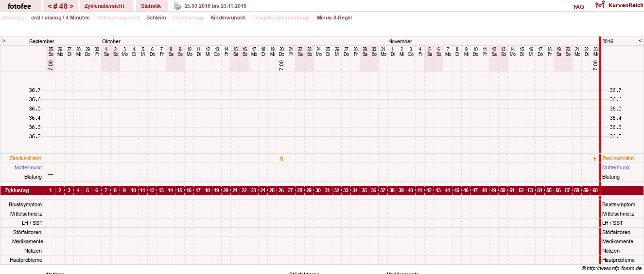This screenshot has width=644, height=274.
Task: Click the left 36.2 temperature axis label
Action: click(x=35, y=136)
